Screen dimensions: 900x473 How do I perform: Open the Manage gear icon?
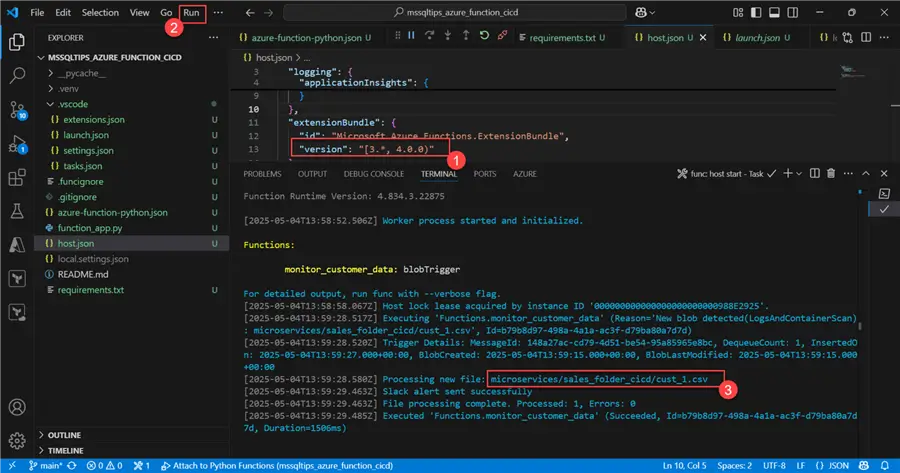click(x=17, y=441)
